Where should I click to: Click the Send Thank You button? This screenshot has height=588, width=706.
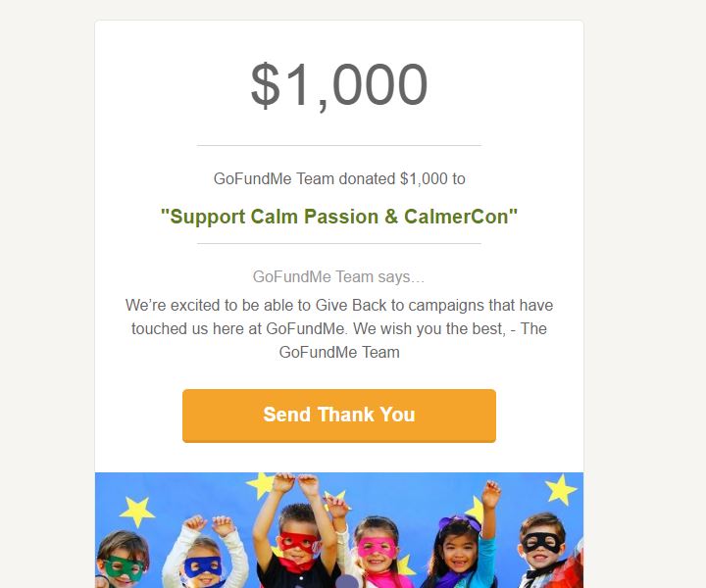339,416
